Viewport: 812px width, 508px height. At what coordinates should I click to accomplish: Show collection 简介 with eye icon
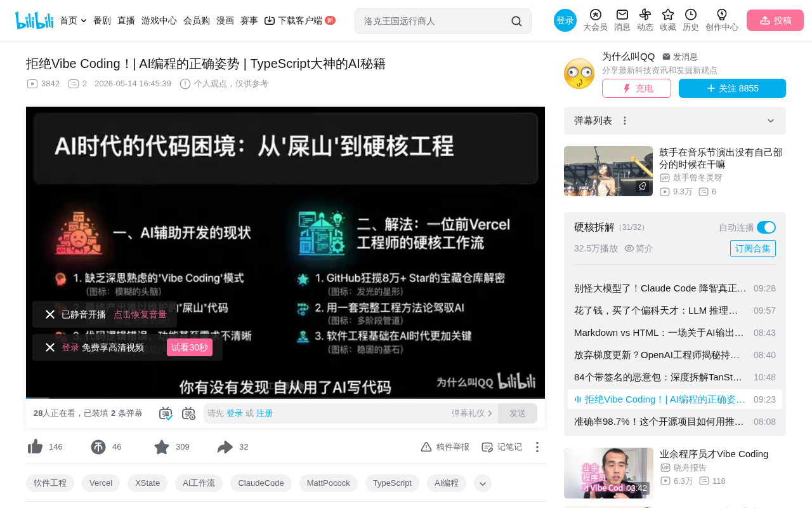click(x=639, y=248)
